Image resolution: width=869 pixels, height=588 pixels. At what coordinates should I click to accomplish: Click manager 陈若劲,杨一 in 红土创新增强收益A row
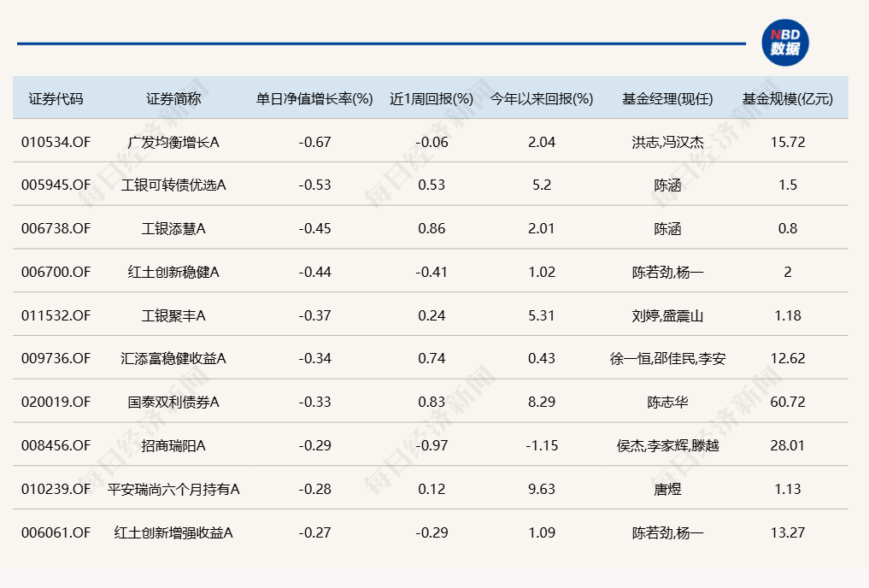(667, 532)
